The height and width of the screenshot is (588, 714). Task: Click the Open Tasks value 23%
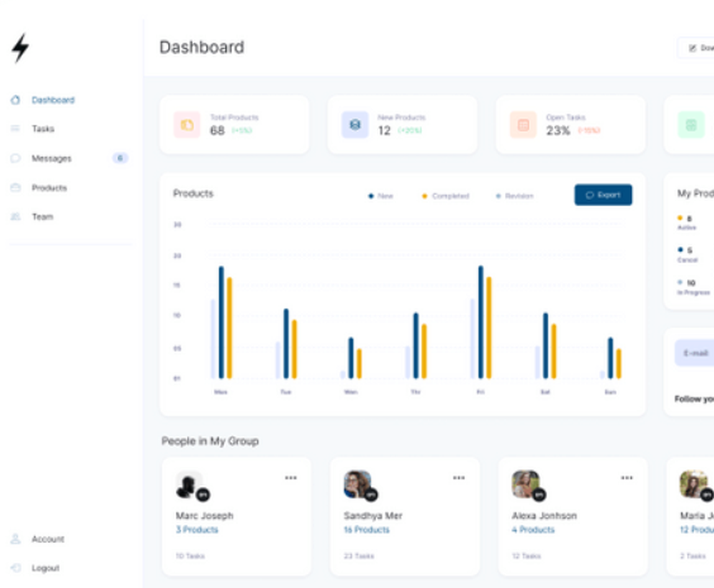click(x=558, y=131)
